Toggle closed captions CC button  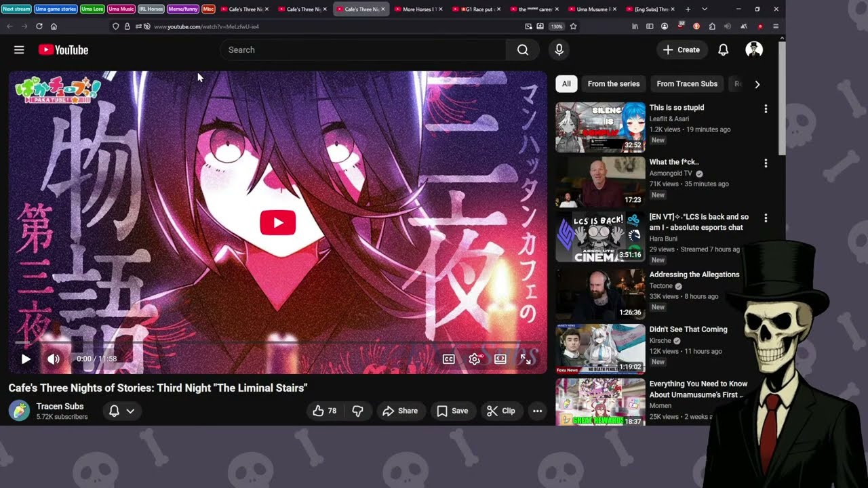click(449, 359)
